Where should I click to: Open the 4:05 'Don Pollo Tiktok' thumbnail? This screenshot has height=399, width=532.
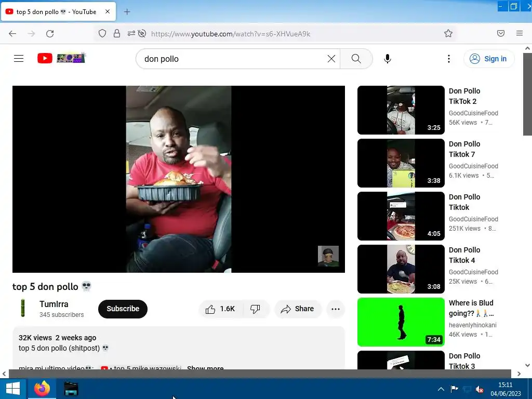coord(401,216)
